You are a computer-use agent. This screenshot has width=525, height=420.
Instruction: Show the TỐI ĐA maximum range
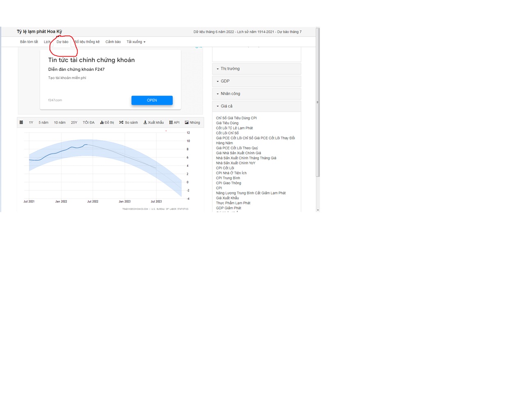(89, 122)
